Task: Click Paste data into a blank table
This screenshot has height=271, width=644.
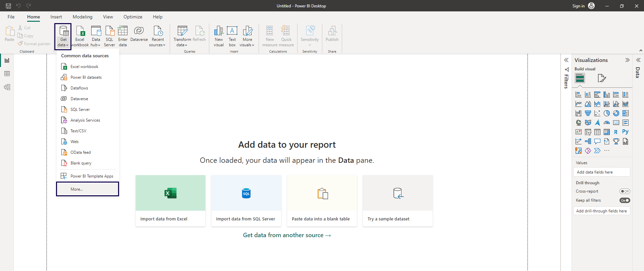Action: pyautogui.click(x=322, y=201)
